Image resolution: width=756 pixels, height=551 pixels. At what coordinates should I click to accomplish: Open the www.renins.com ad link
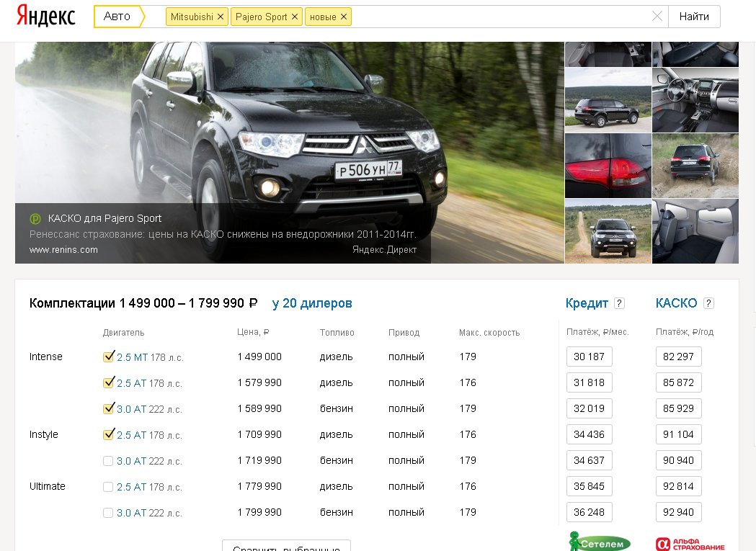63,250
